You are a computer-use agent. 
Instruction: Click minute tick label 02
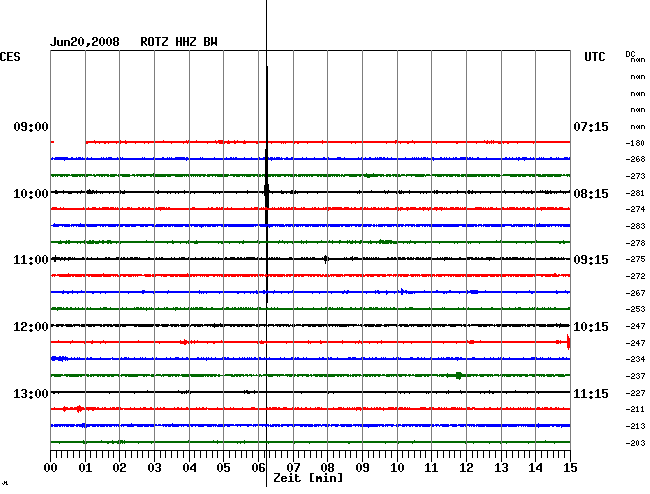click(119, 468)
